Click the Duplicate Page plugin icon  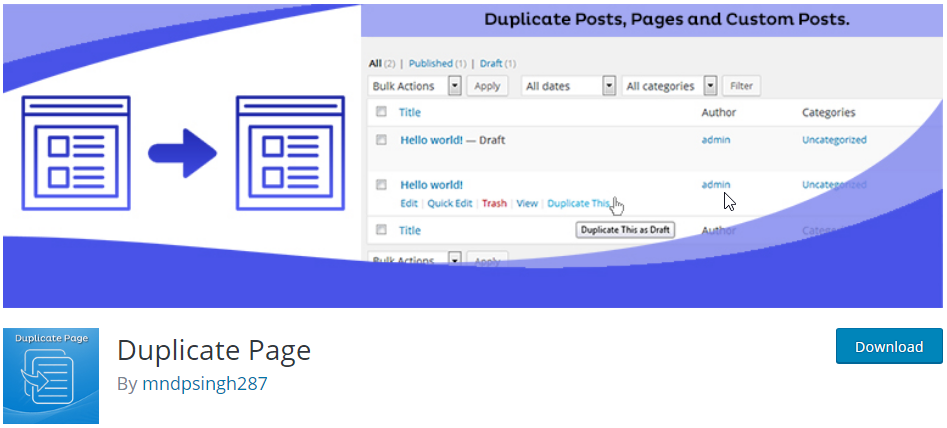click(51, 375)
